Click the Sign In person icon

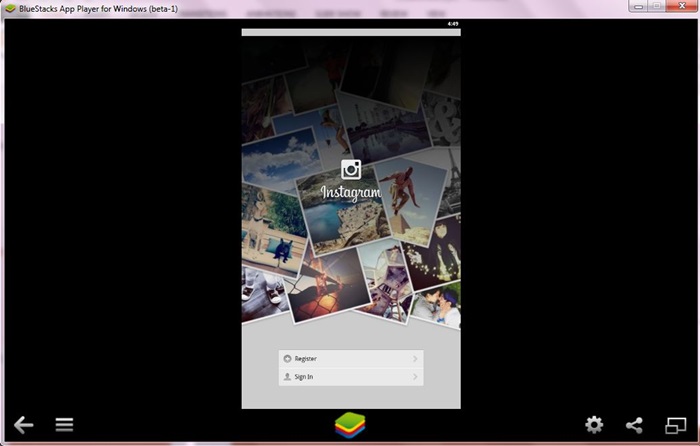click(x=288, y=377)
